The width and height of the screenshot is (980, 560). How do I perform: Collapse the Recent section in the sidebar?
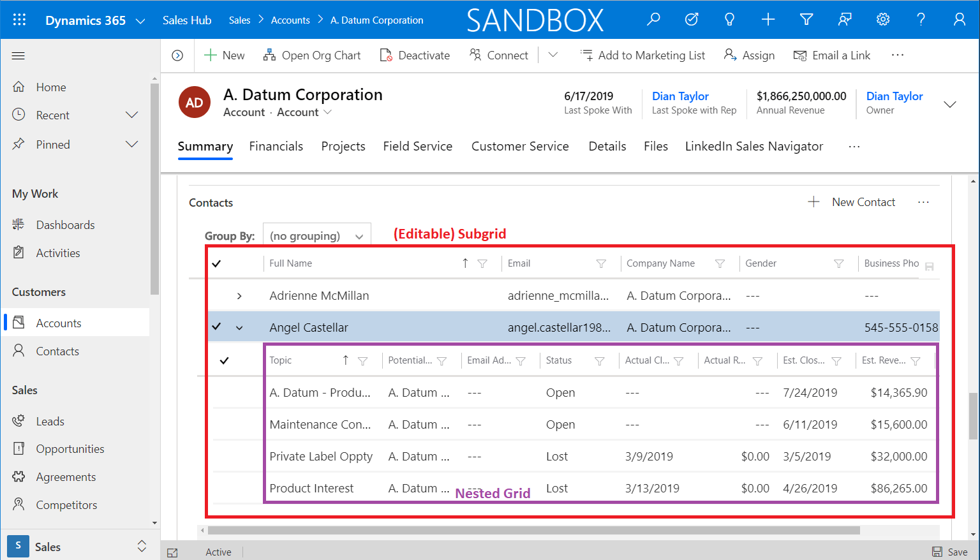[x=131, y=115]
